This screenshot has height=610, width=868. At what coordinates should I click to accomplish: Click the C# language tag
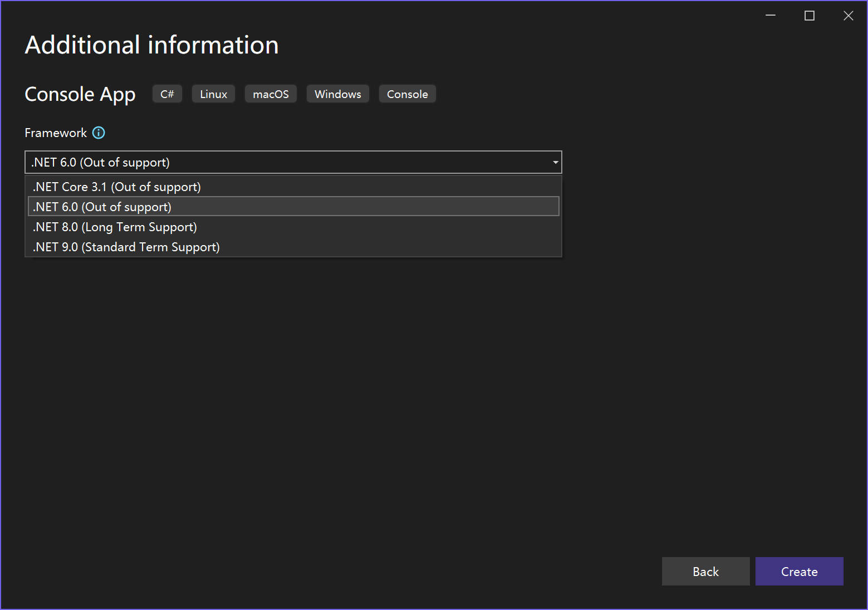pos(166,94)
